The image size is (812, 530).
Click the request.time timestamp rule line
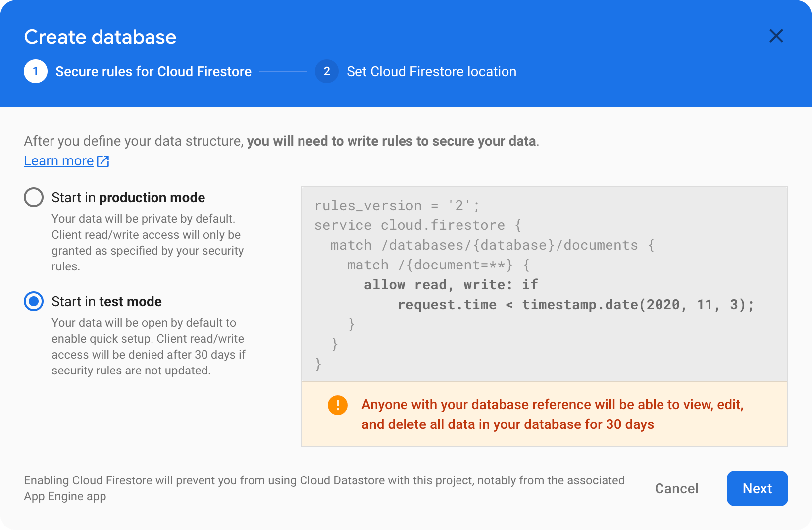[x=575, y=304]
